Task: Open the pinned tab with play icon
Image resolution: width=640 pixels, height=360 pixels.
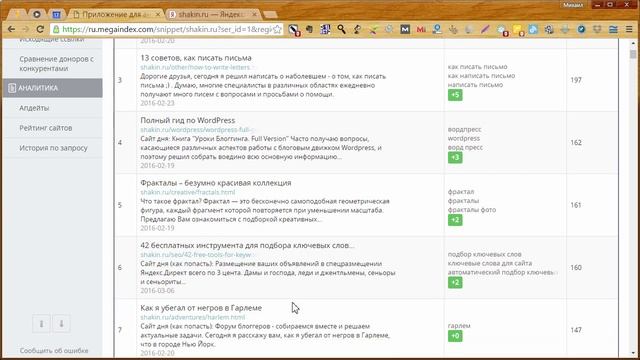Action: (x=37, y=14)
